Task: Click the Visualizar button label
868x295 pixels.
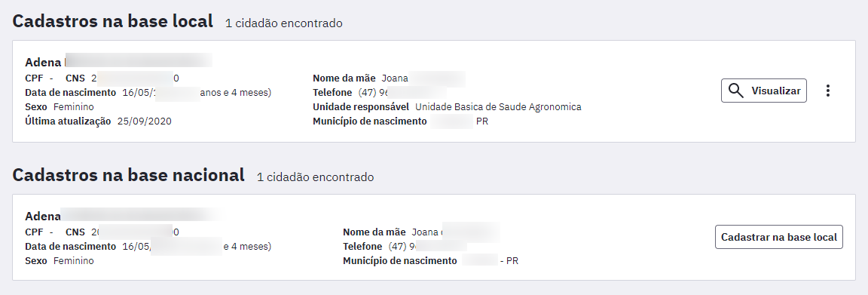Action: tap(775, 91)
